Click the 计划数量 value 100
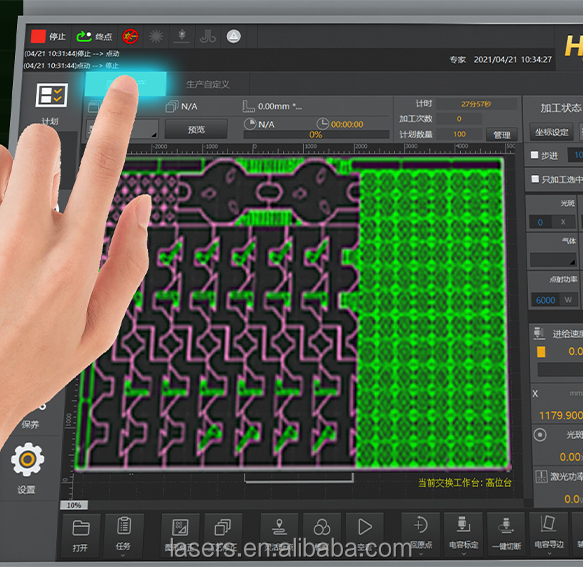The image size is (583, 567). coord(460,134)
